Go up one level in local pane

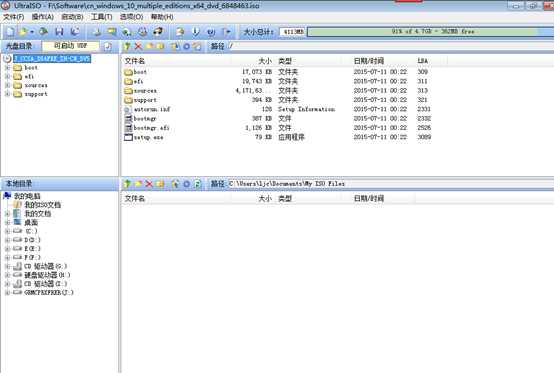pyautogui.click(x=127, y=184)
